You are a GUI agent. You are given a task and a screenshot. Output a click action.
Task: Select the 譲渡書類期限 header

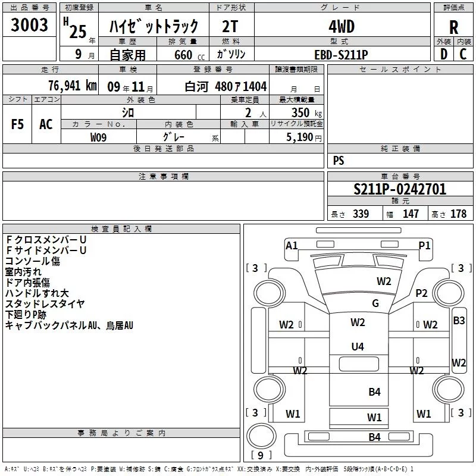click(x=296, y=70)
